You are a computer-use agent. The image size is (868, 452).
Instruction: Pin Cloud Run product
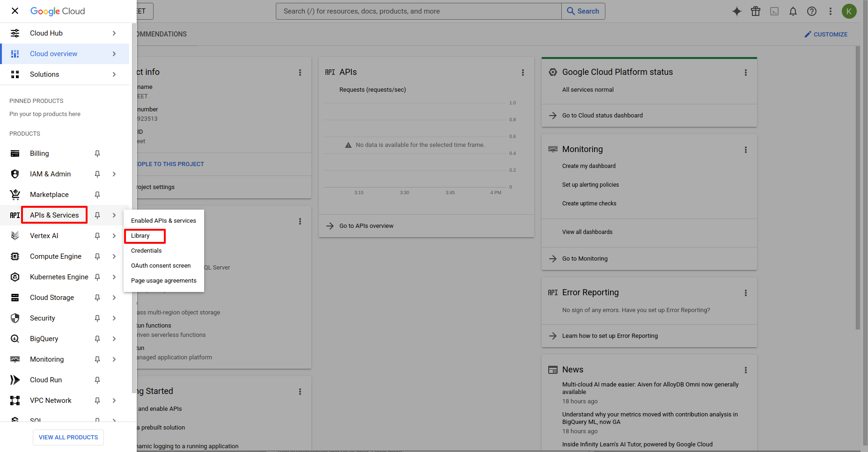(97, 380)
